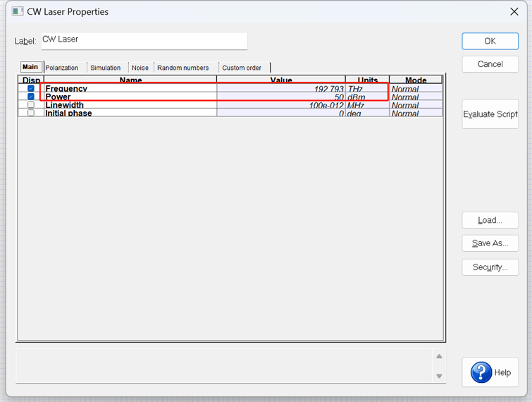Switch to the Polarization tab
Viewport: 532px width, 402px height.
(x=62, y=68)
